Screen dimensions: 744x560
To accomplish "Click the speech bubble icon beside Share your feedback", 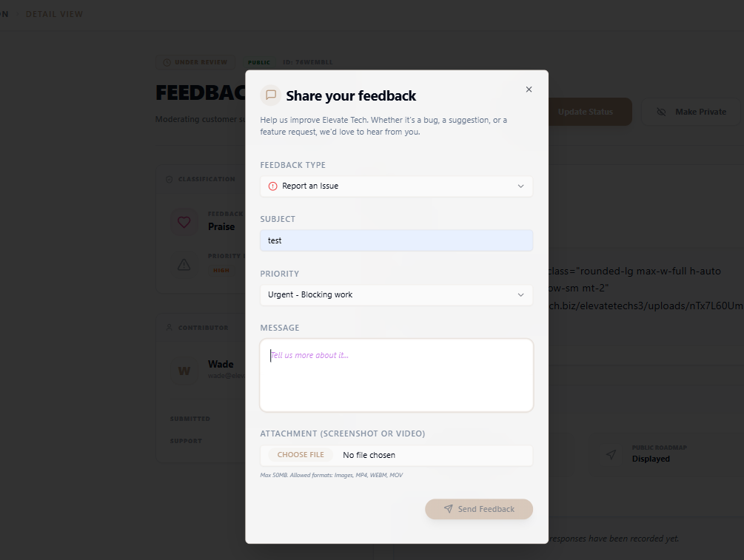I will 271,95.
